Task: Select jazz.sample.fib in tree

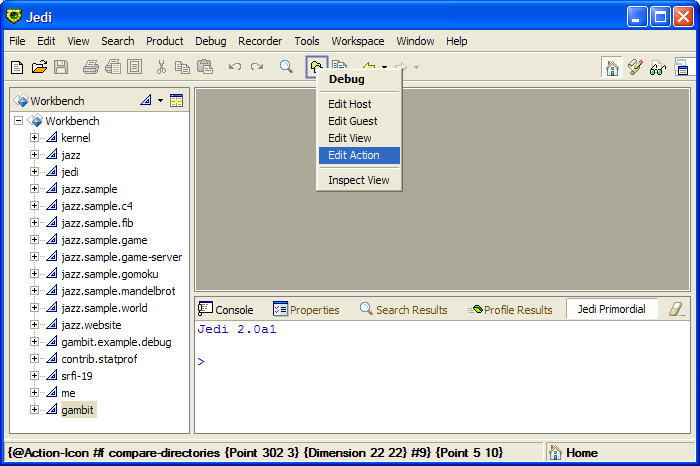Action: tap(97, 223)
